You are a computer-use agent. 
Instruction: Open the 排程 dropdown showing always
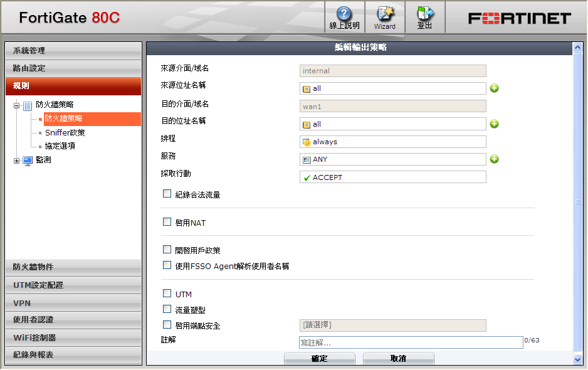coord(392,142)
